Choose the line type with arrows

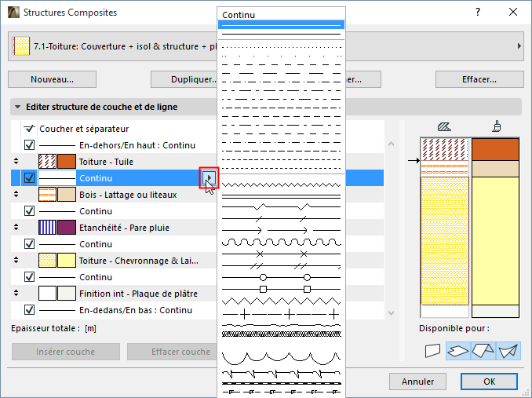click(281, 231)
